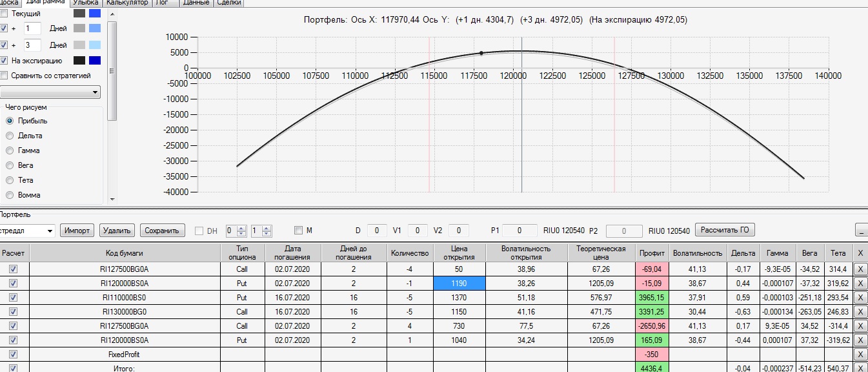Uncheck Расчет for the RI130000BG0 row

[x=13, y=311]
